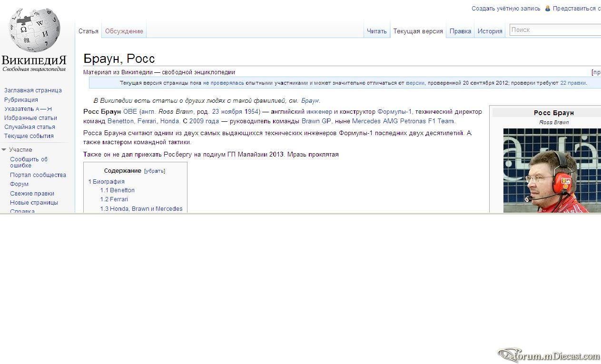Screen dimensions: 601x364
Task: Click Создать учётную запись link
Action: click(x=506, y=9)
